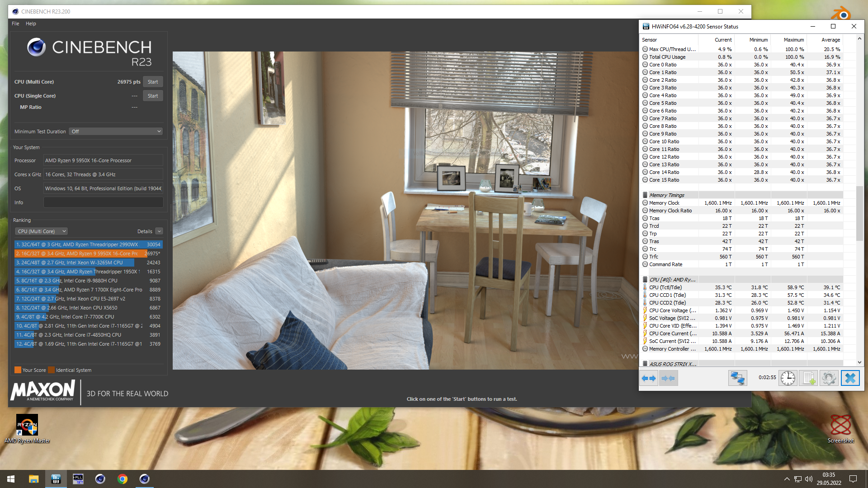Image resolution: width=868 pixels, height=488 pixels.
Task: Click the CPU #0 AMD Ry... section icon
Action: [646, 279]
